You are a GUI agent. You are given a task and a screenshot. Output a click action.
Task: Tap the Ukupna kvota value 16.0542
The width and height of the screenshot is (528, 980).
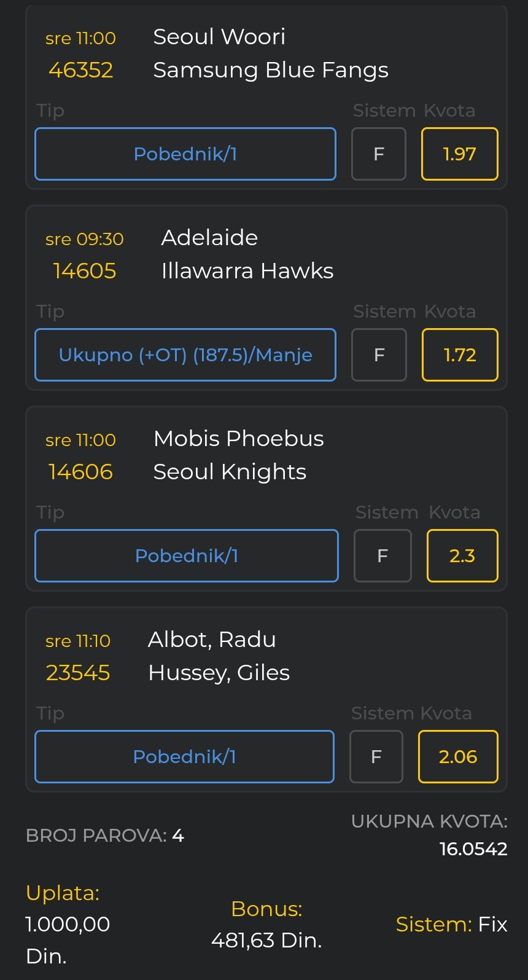473,849
